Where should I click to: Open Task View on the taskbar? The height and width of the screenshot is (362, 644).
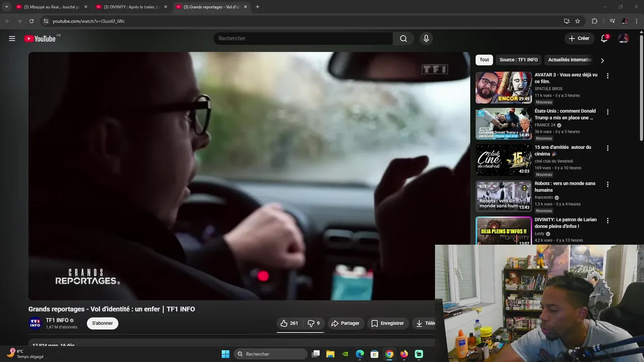pos(315,354)
